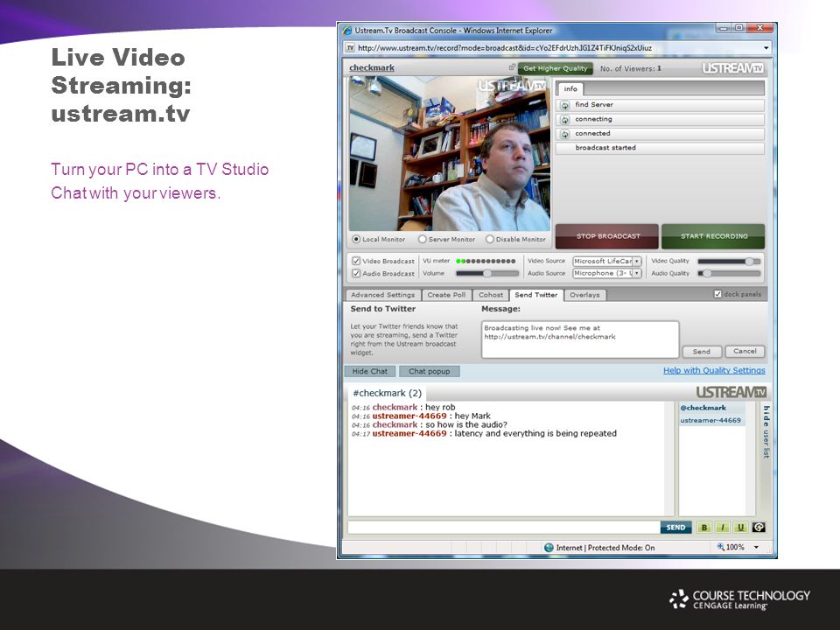Toggle the dock panels checkbox
840x630 pixels.
pos(717,294)
